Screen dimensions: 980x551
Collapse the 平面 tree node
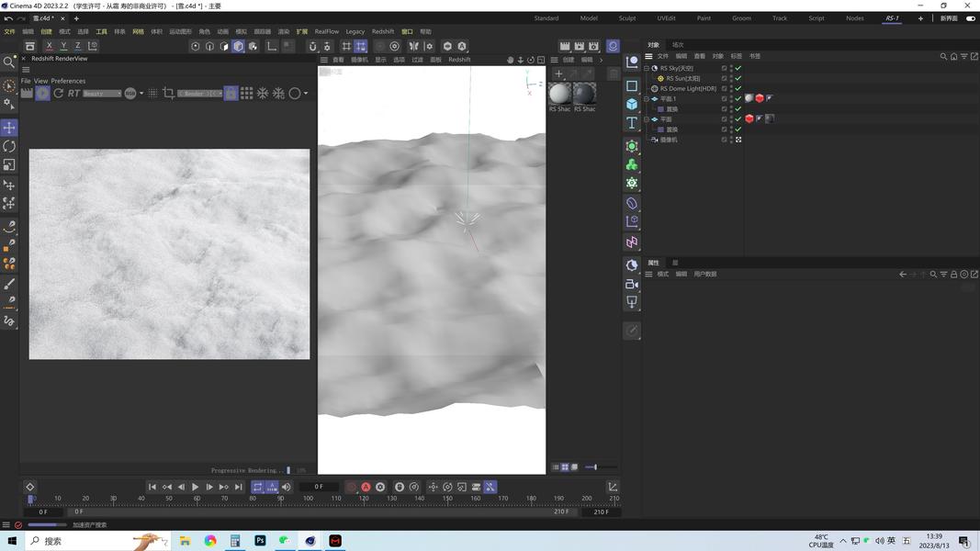pos(647,118)
